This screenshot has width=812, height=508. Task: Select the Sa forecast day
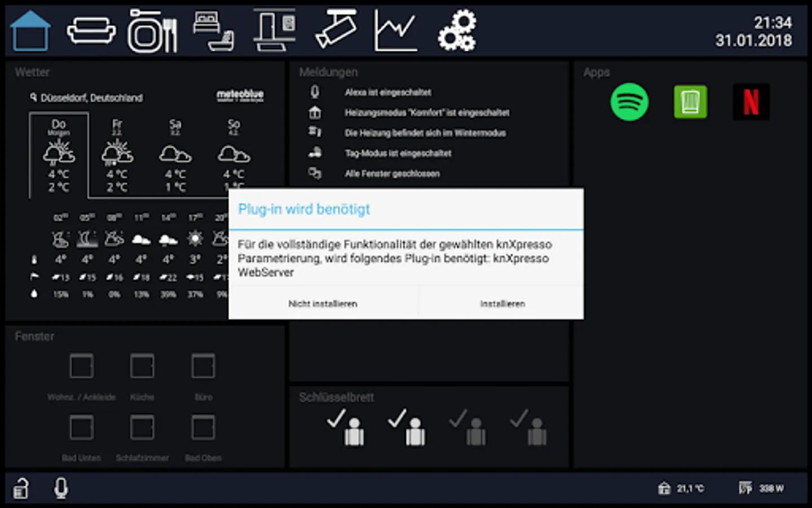point(175,155)
